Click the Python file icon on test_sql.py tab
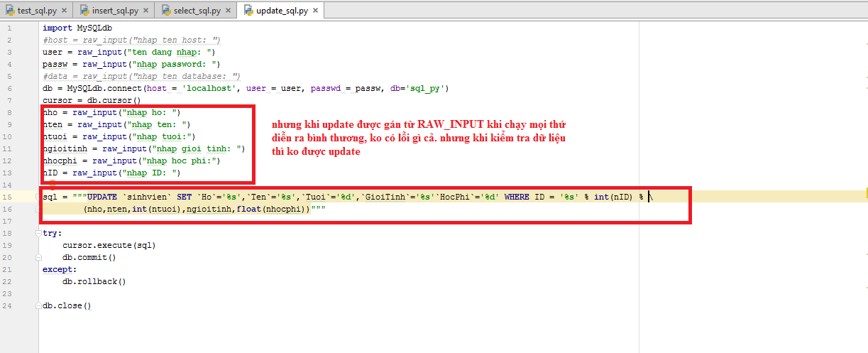 click(9, 11)
